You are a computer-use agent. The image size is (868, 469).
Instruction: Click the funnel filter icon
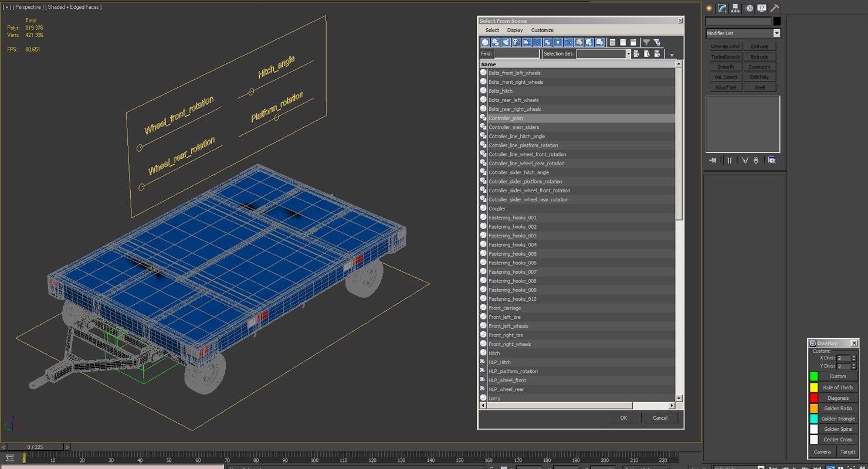point(646,42)
